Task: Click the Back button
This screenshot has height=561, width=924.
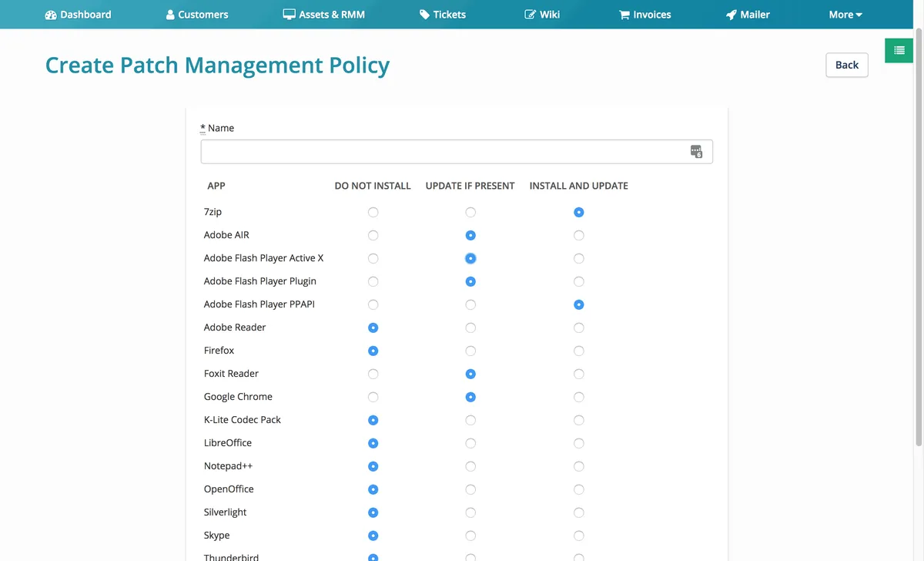Action: point(846,65)
